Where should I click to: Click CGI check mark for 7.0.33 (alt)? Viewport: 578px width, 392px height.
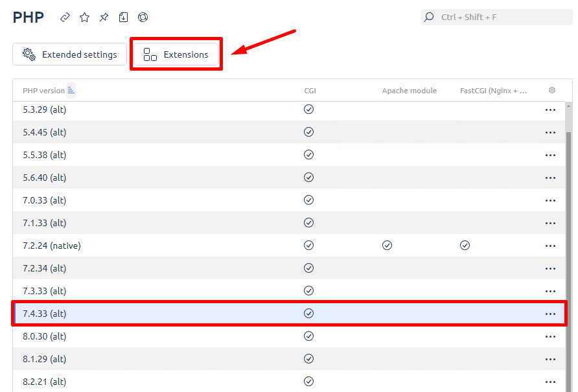308,200
